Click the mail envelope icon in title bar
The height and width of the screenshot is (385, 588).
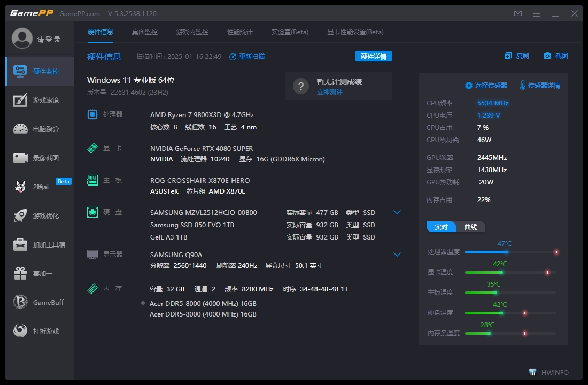click(518, 13)
